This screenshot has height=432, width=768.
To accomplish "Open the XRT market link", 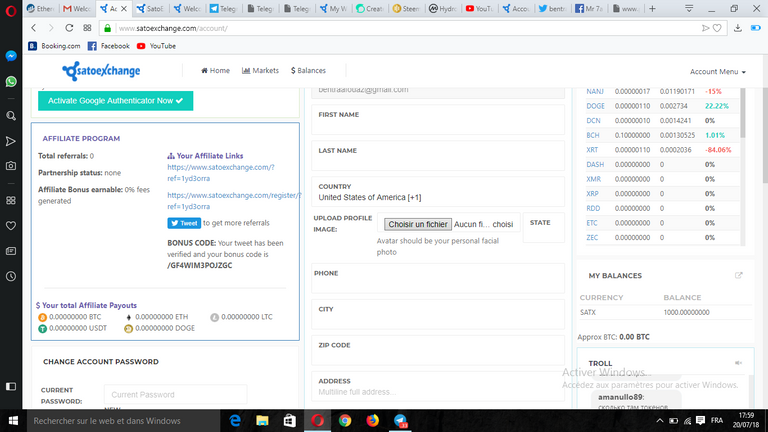I will pyautogui.click(x=592, y=150).
